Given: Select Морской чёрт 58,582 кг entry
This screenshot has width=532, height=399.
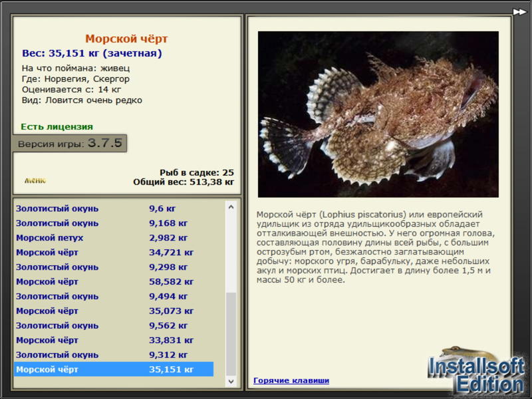Looking at the screenshot, I should pos(114,281).
